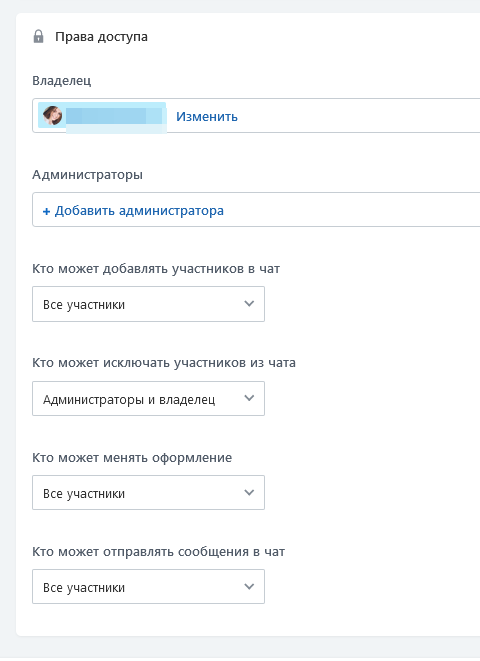This screenshot has height=661, width=480.
Task: Click the chevron arrow under Кто может менять оформление
Action: (249, 492)
